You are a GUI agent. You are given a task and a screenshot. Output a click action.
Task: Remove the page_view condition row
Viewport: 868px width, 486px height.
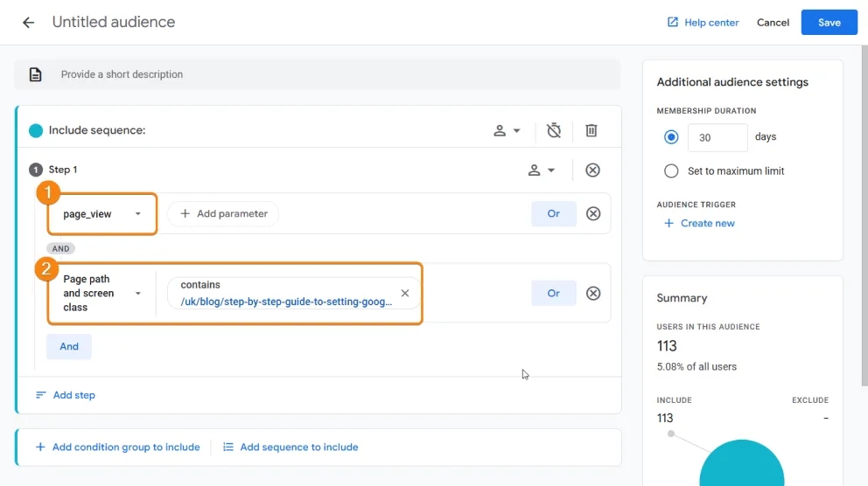click(x=593, y=214)
